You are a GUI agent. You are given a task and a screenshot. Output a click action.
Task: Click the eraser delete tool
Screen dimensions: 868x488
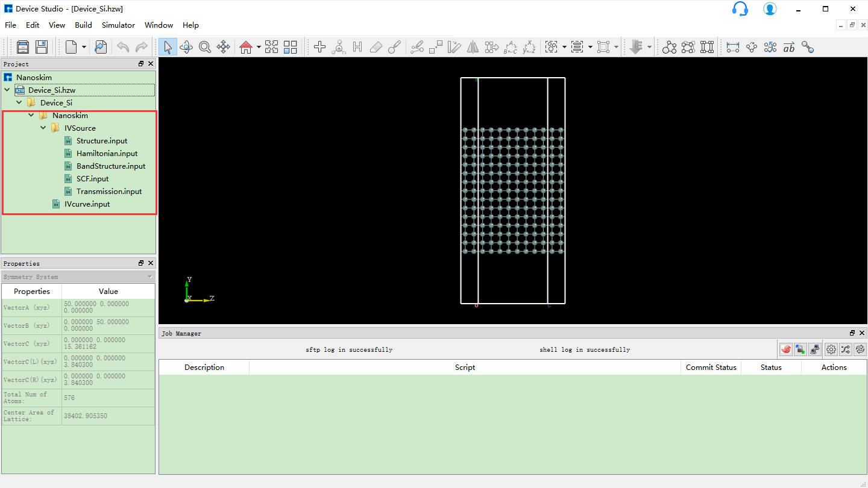tap(376, 47)
